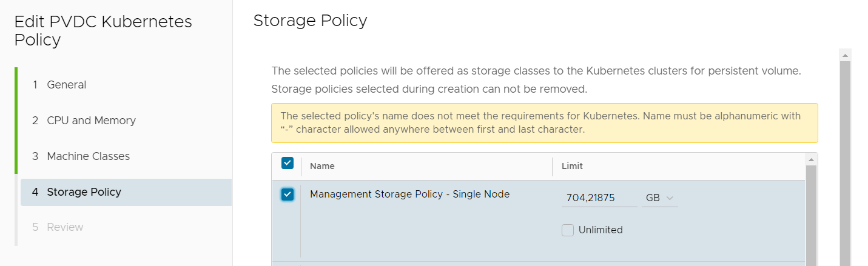Click the Limit column header

coord(572,166)
